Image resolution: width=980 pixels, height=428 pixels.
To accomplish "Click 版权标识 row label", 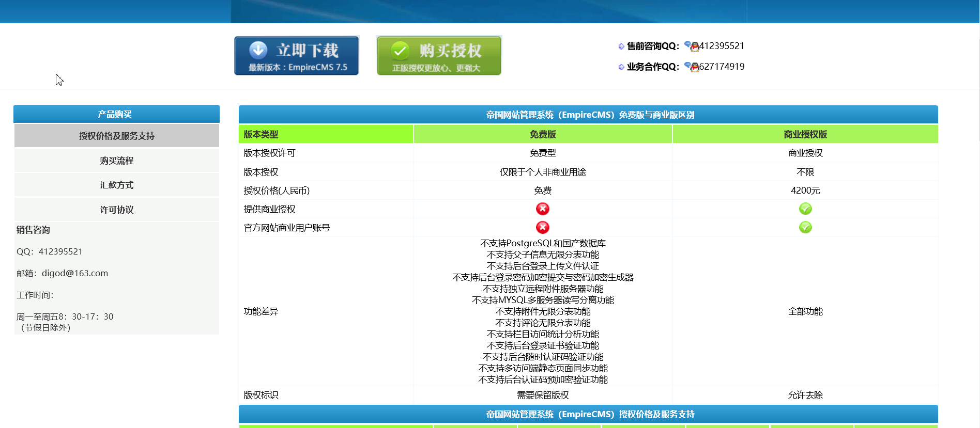I will [x=261, y=395].
